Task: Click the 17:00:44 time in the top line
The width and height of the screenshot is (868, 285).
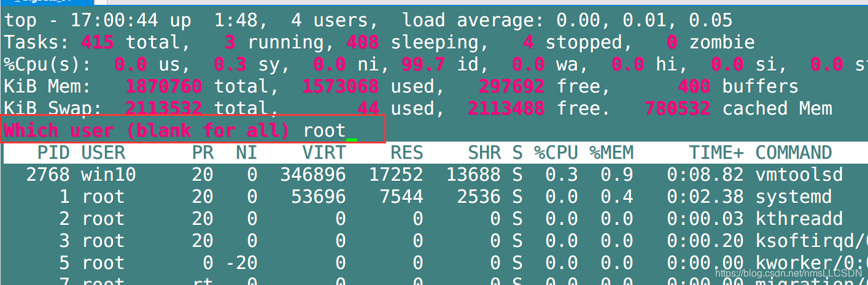Action: point(114,20)
